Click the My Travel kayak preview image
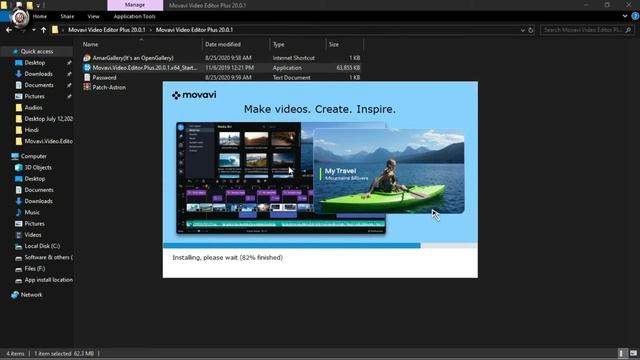Image resolution: width=640 pixels, height=360 pixels. [389, 171]
